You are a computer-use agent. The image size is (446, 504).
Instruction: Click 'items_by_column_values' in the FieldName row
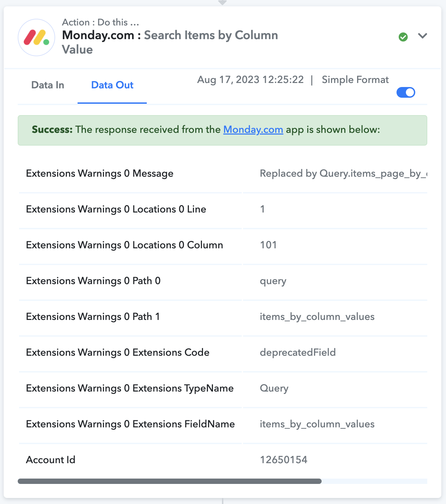pos(317,424)
